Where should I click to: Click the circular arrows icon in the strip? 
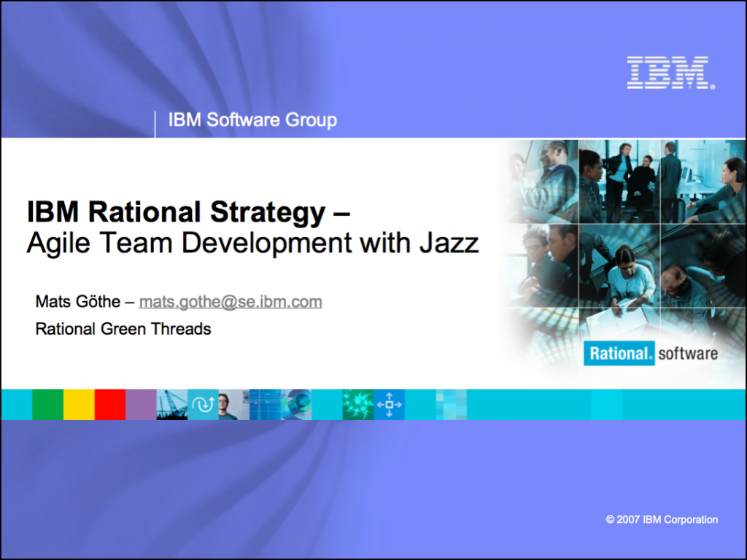203,404
